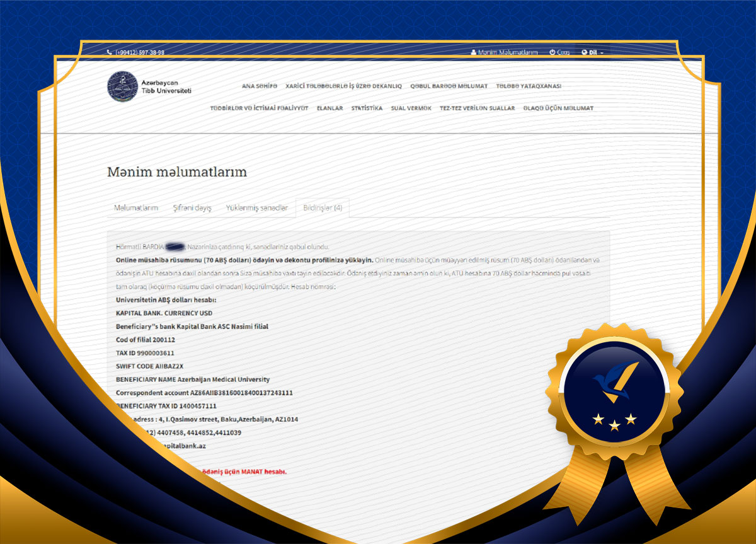Screen dimensions: 756x544
Task: Select STATİSTİKA from the navigation menu
Action: coord(367,108)
